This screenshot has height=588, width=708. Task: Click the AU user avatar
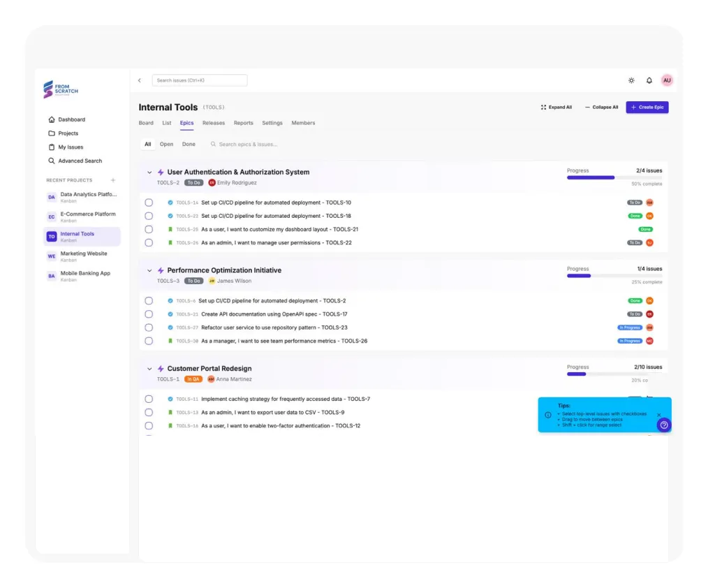coord(667,80)
